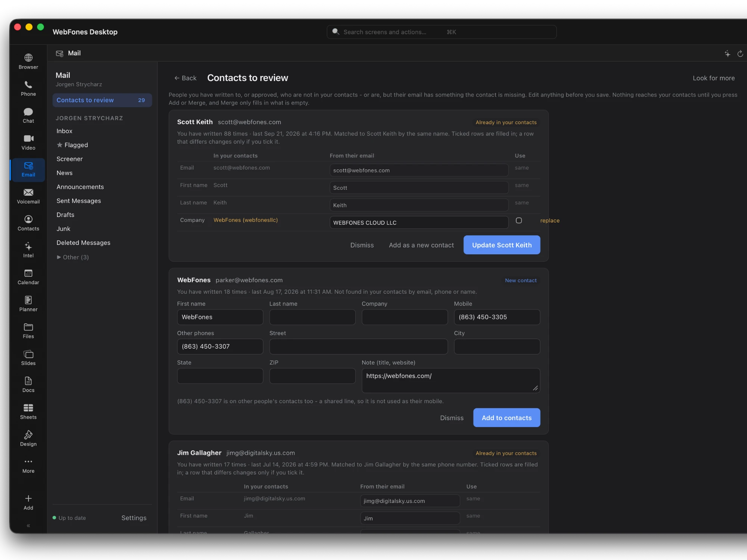747x560 pixels.
Task: Select the Sent Messages folder
Action: tap(79, 201)
